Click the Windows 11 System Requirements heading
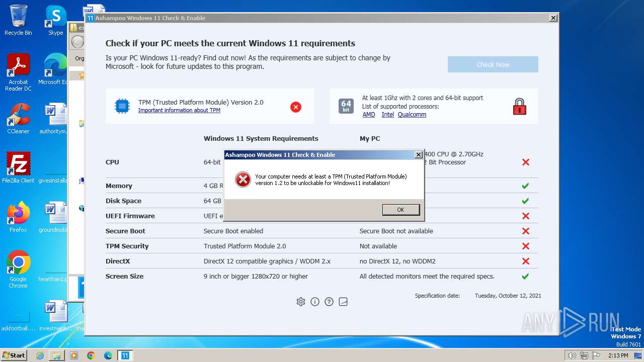Viewport: 644px width, 362px height. (x=261, y=139)
